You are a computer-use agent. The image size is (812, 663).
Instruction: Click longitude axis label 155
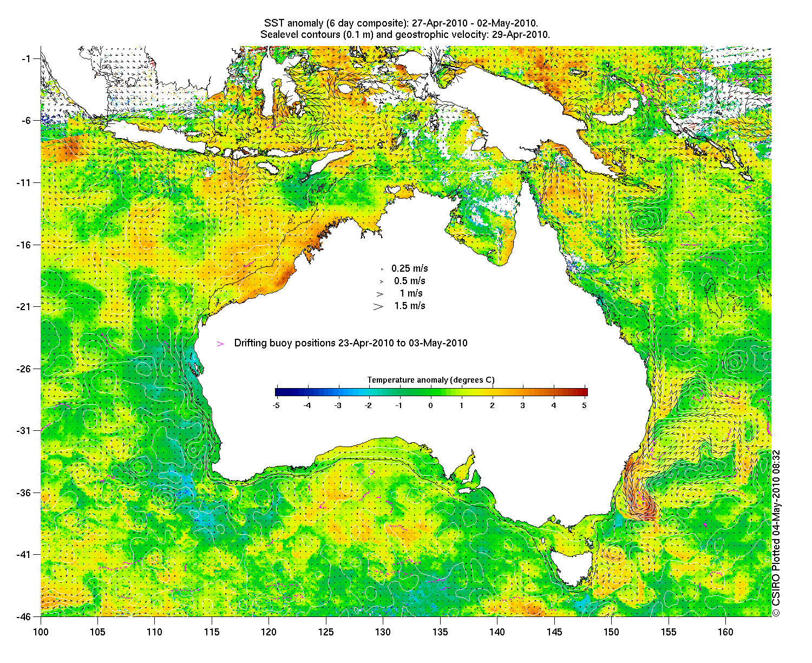coord(668,632)
